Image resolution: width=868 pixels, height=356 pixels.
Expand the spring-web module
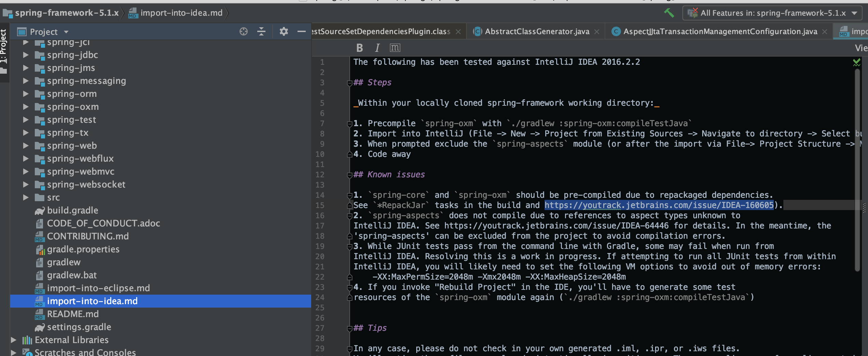[x=26, y=146]
